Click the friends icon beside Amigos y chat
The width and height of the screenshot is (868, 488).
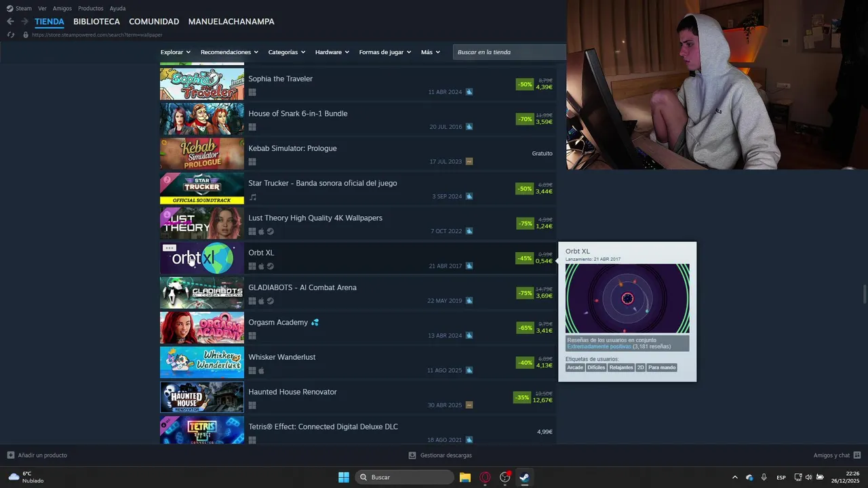tap(857, 455)
